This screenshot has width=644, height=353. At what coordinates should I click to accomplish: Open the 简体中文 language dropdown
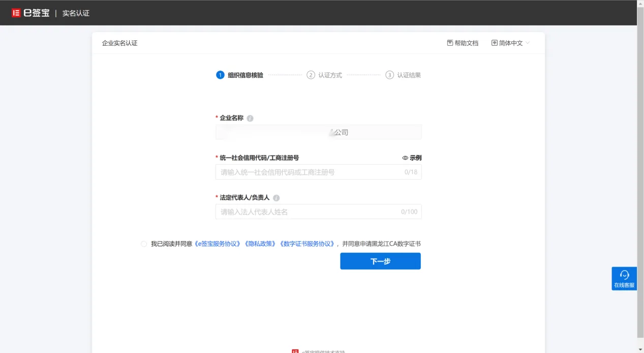510,43
